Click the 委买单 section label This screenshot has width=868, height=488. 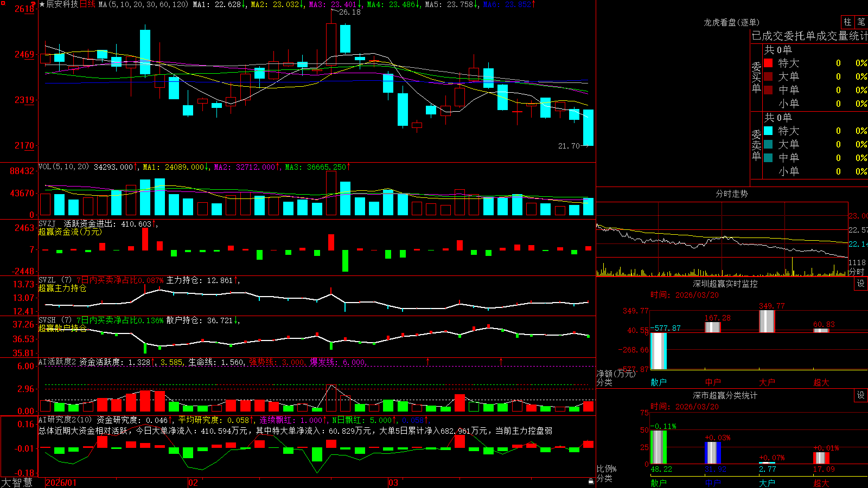click(756, 78)
